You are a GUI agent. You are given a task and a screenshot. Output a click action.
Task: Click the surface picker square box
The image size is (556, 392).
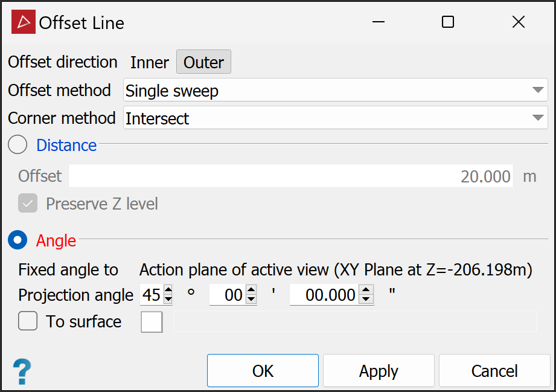click(x=152, y=322)
